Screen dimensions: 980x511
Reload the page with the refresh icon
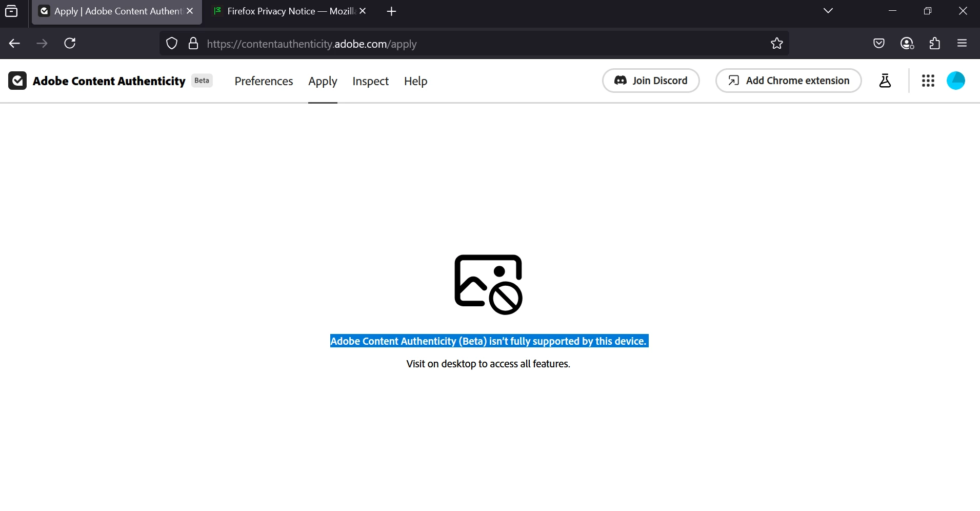tap(70, 43)
